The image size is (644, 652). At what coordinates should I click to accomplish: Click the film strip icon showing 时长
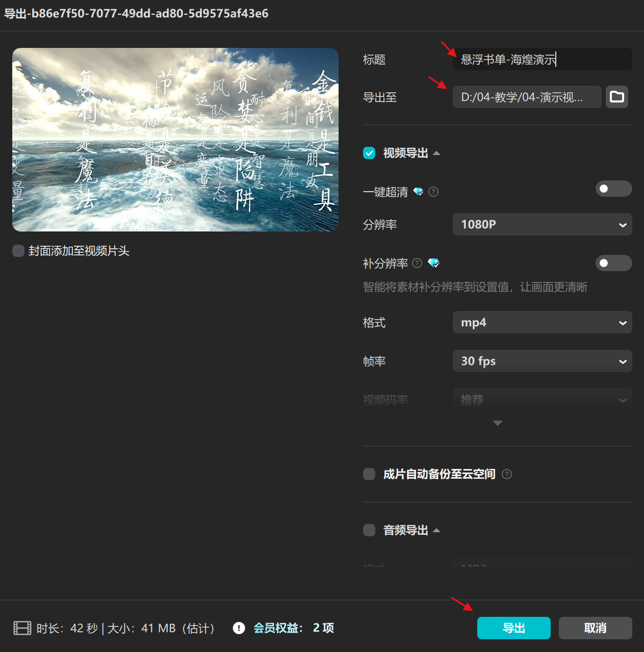[21, 628]
